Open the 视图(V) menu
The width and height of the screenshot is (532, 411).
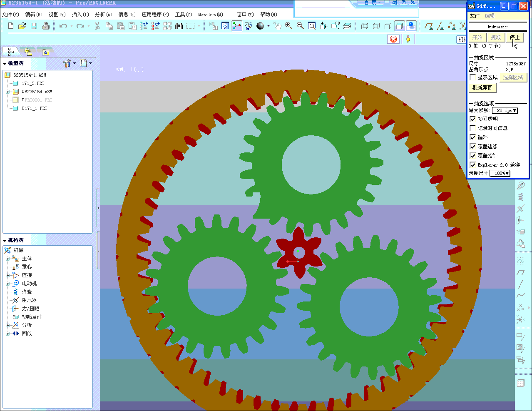[57, 15]
